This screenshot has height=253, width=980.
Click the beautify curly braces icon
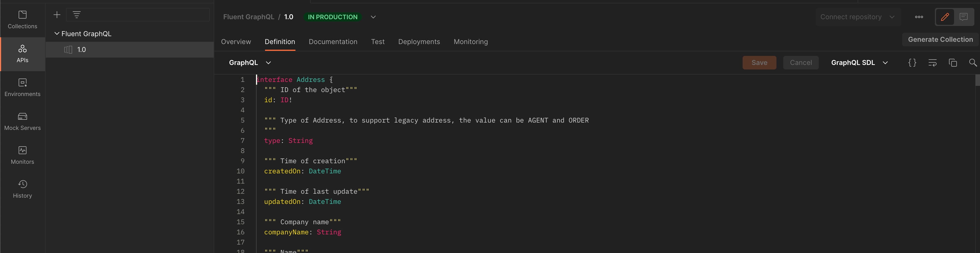[x=912, y=63]
